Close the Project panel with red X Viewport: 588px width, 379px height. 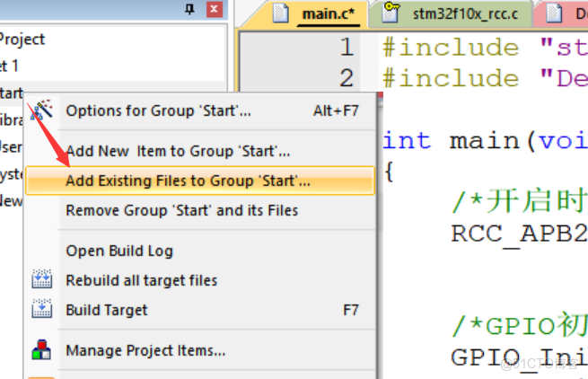215,9
